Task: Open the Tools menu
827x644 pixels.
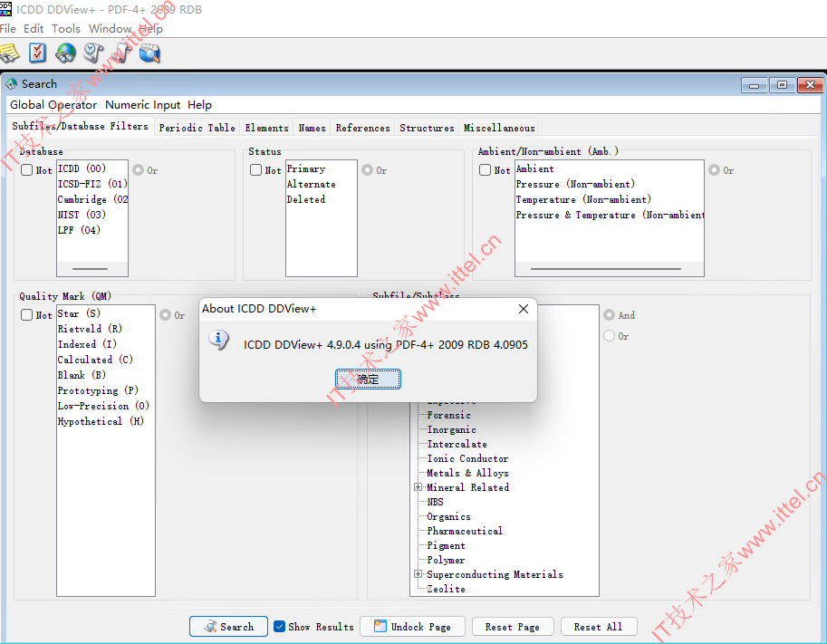Action: click(66, 28)
